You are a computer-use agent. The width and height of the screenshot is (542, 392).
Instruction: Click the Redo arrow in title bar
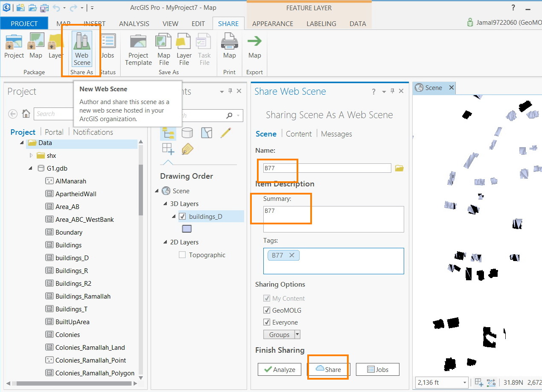[x=74, y=7]
